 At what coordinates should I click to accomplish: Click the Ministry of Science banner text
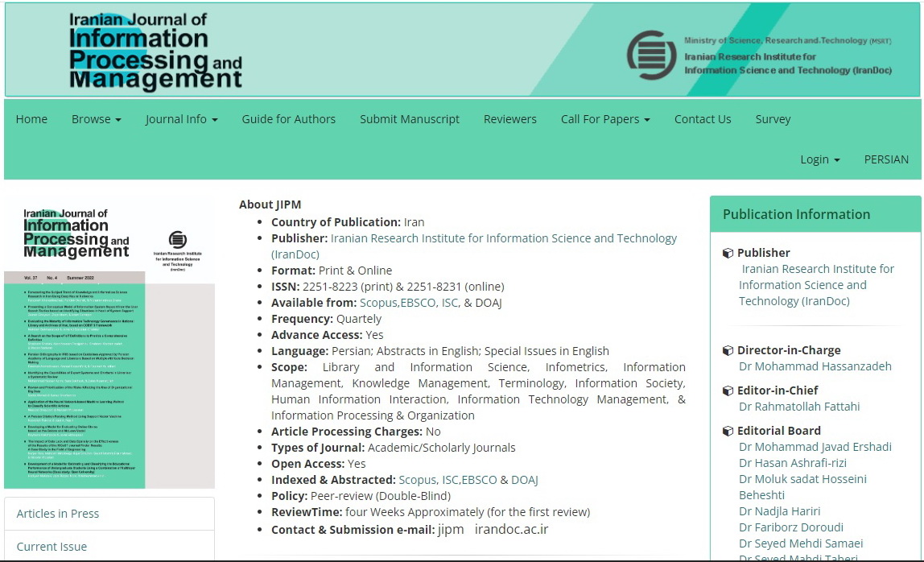788,41
